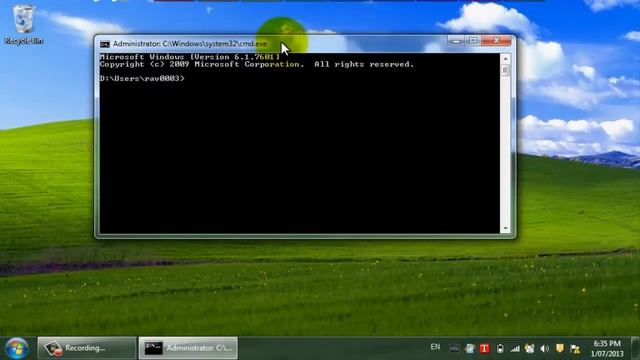Click the icon left of the red T
Image resolution: width=640 pixels, height=360 pixels.
(x=469, y=349)
